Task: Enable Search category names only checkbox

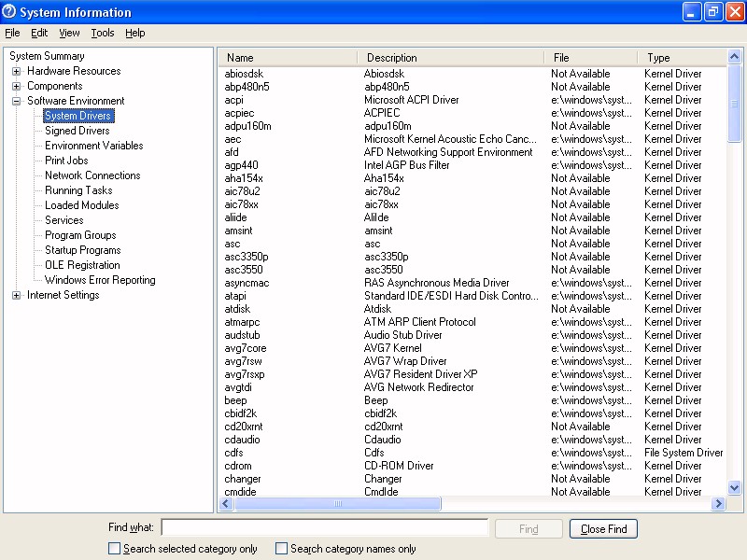Action: tap(282, 549)
